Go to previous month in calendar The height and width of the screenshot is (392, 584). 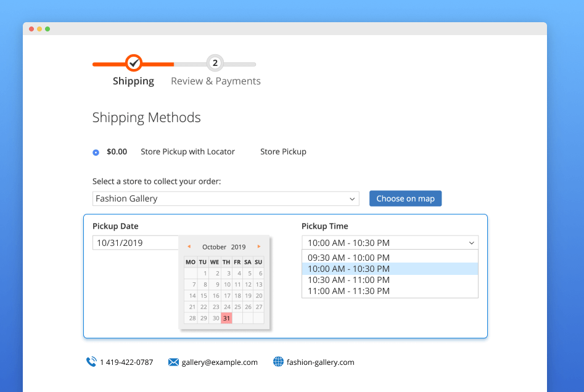tap(189, 247)
